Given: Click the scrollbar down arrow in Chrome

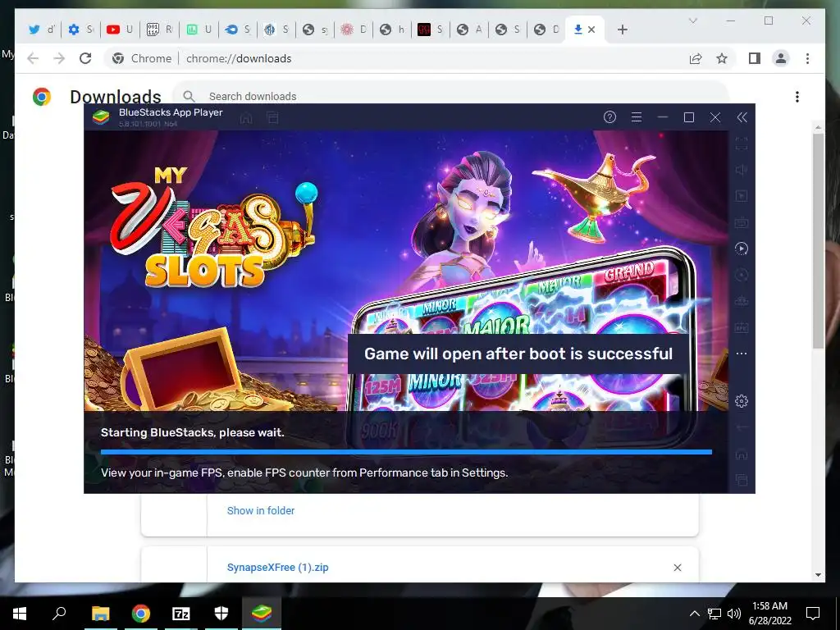Looking at the screenshot, I should 818,575.
